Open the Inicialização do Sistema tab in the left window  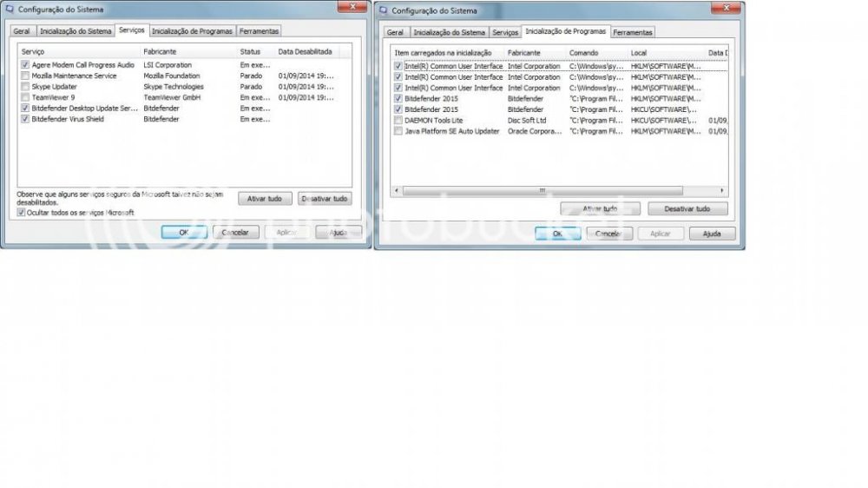click(x=76, y=31)
